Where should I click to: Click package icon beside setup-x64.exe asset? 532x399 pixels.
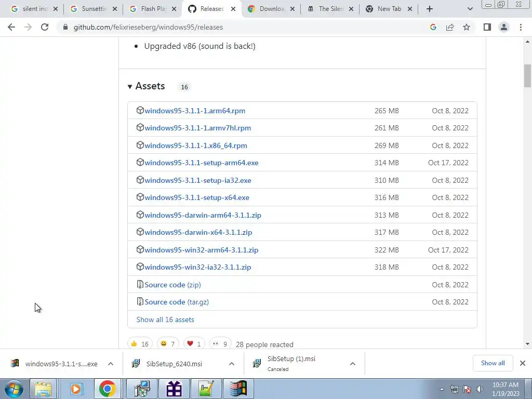point(140,197)
